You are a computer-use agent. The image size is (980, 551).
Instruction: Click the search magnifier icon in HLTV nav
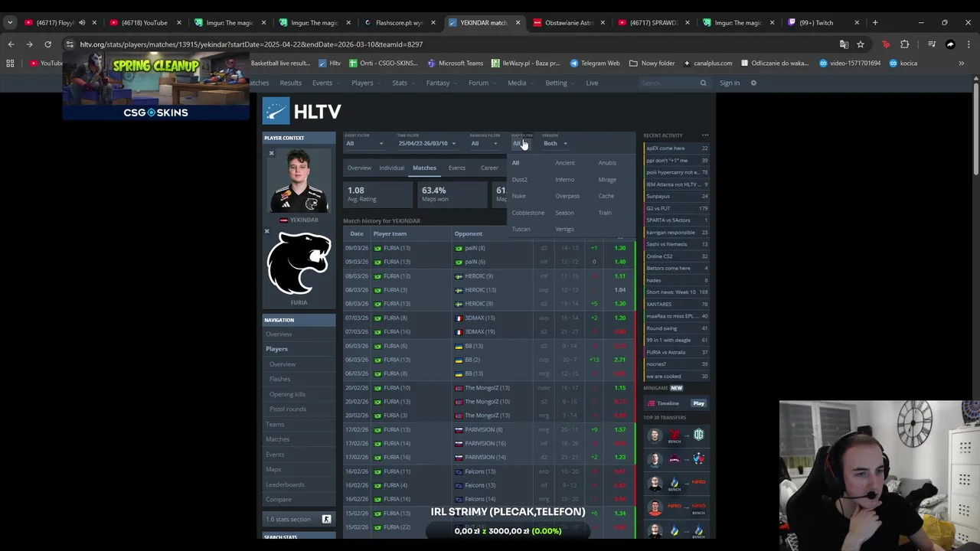coord(703,83)
